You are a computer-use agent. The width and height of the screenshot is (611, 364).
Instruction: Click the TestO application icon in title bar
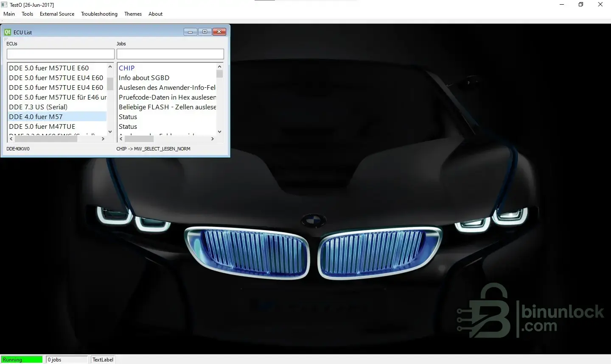tap(4, 5)
